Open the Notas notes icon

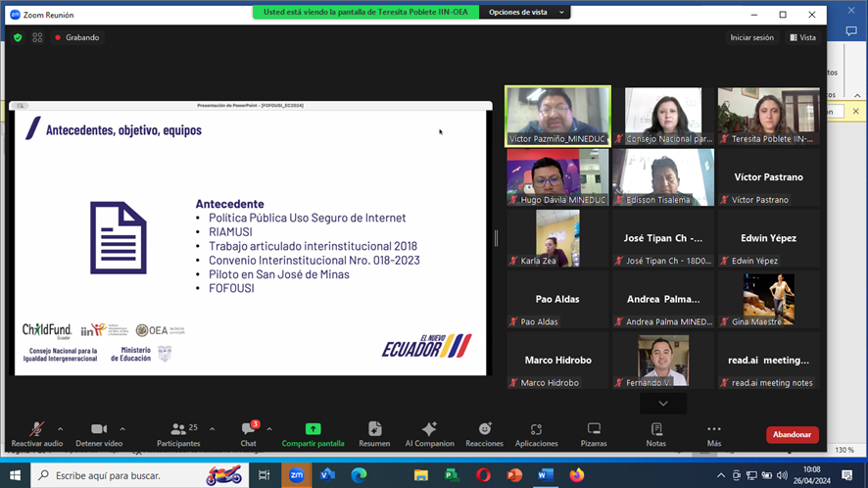(656, 430)
